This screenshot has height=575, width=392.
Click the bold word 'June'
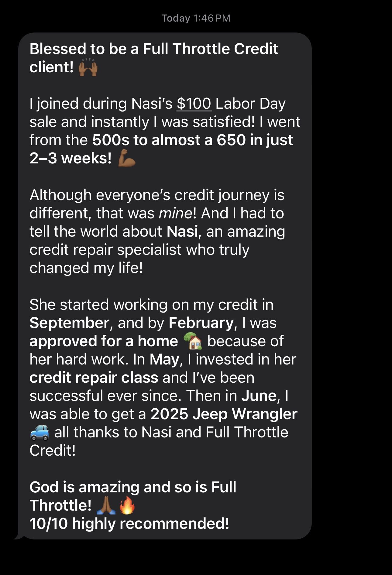tap(259, 396)
